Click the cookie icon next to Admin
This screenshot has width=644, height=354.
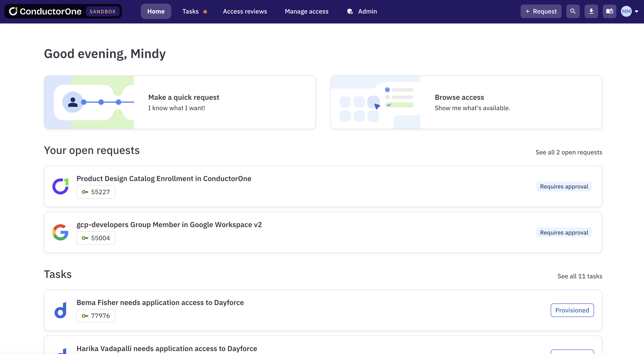[350, 11]
